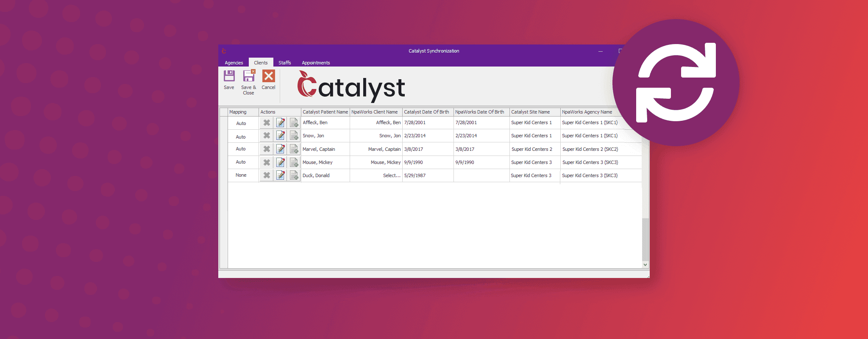
Task: Remove mapping for Marvel, Captain row
Action: [x=267, y=149]
